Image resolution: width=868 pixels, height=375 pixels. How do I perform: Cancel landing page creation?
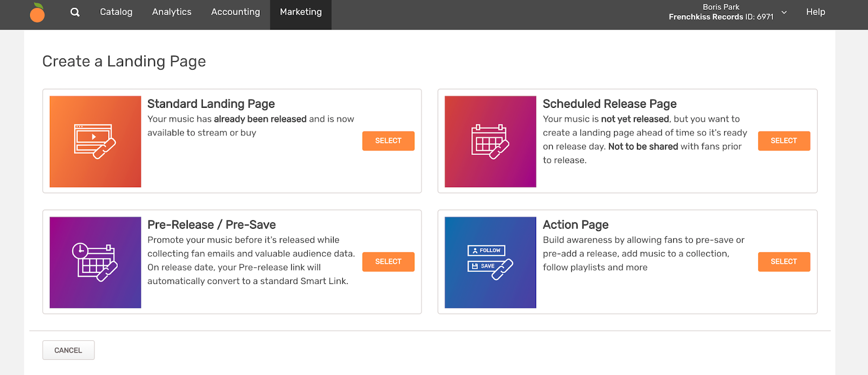(68, 350)
